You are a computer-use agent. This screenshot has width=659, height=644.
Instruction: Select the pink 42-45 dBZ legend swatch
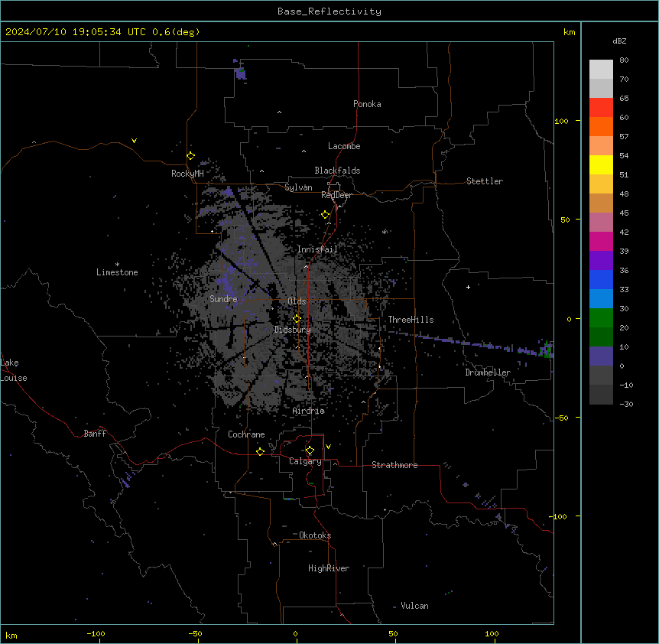tap(601, 222)
